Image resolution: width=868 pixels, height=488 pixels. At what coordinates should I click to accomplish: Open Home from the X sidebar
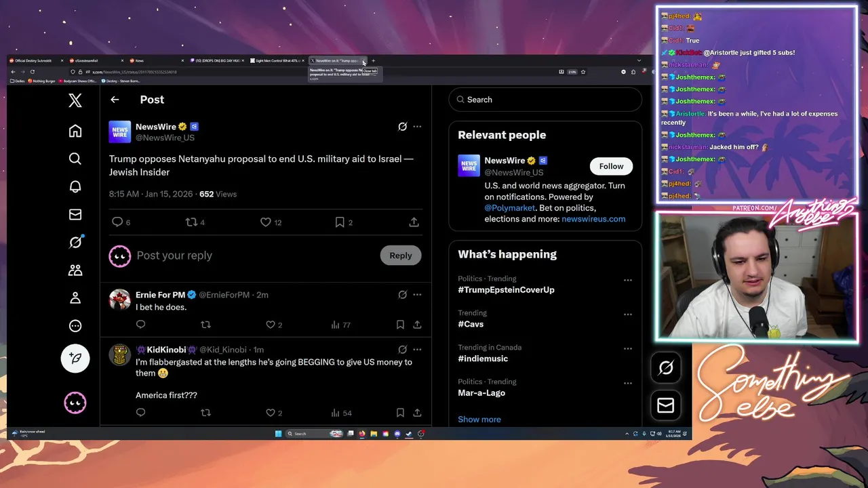click(75, 131)
